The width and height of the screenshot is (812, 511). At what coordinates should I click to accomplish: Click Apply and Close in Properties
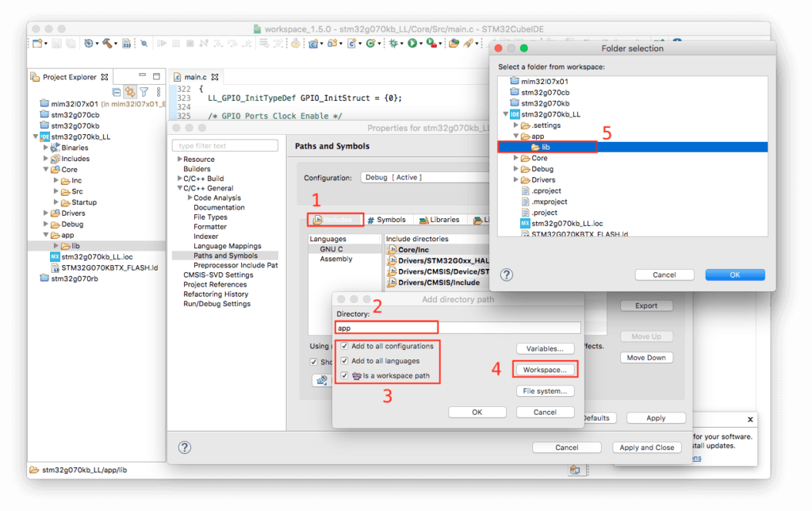[647, 448]
